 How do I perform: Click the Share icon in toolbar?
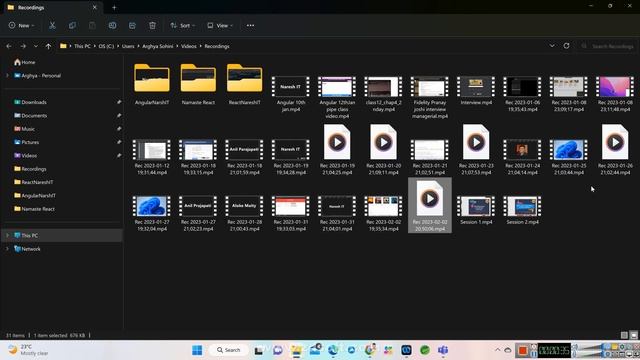pyautogui.click(x=132, y=25)
